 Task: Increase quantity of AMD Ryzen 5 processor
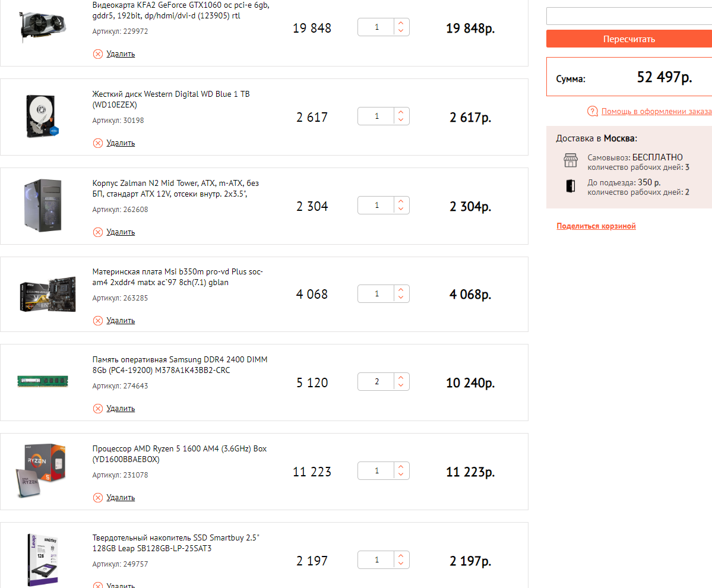pos(401,467)
